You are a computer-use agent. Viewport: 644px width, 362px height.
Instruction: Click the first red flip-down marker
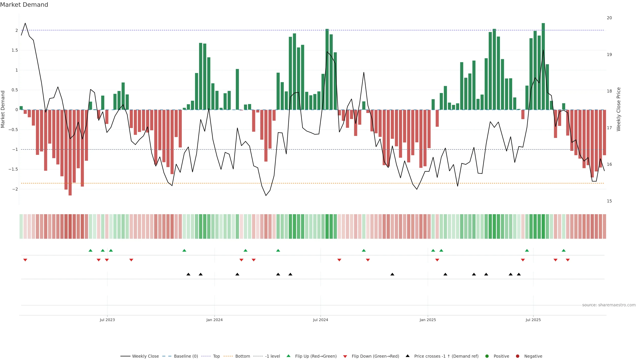tap(25, 260)
